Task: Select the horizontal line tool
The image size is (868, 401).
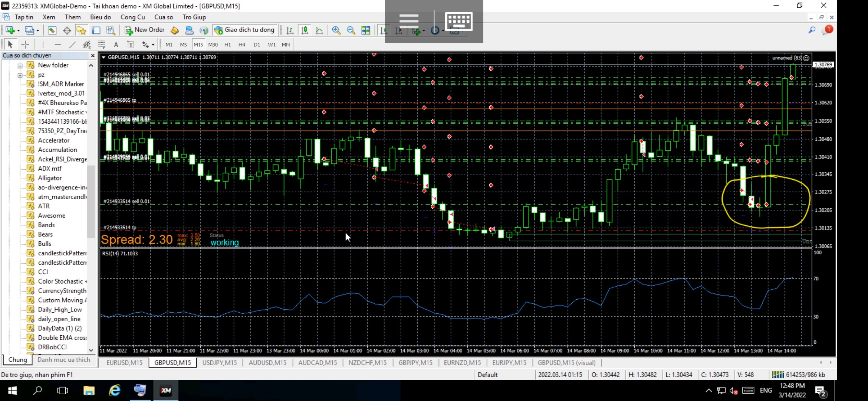Action: (57, 45)
